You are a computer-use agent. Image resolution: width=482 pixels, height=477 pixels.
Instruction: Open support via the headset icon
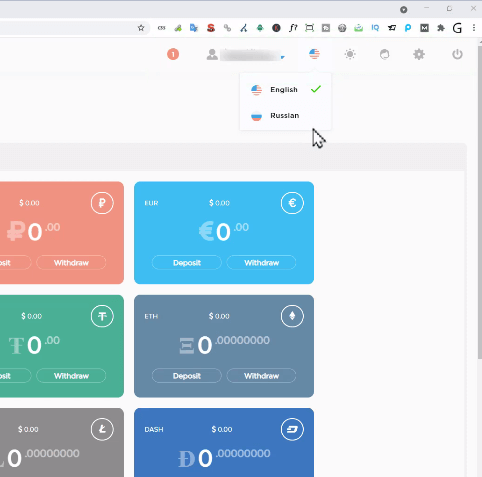click(x=385, y=54)
